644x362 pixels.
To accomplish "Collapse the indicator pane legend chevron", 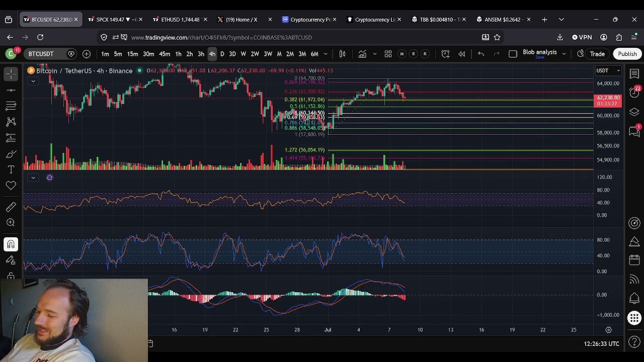I will [33, 177].
